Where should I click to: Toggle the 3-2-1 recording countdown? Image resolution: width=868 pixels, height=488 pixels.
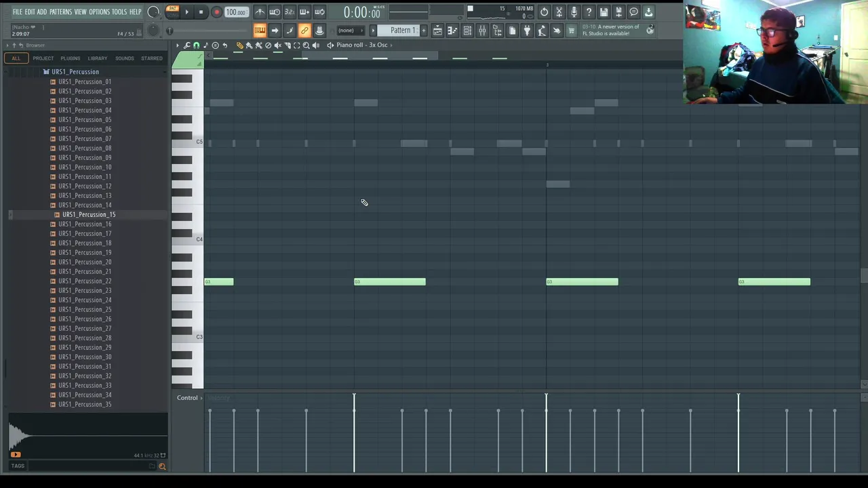pyautogui.click(x=290, y=12)
